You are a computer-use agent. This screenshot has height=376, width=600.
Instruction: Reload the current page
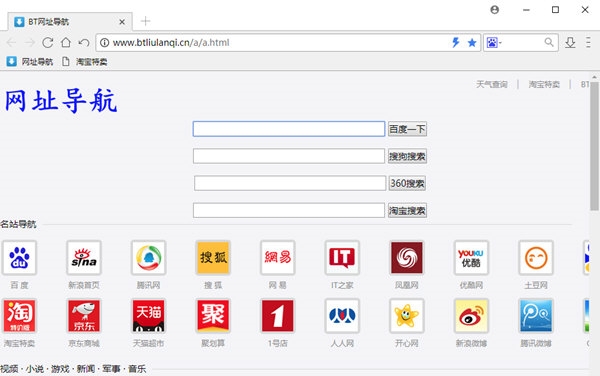point(47,42)
